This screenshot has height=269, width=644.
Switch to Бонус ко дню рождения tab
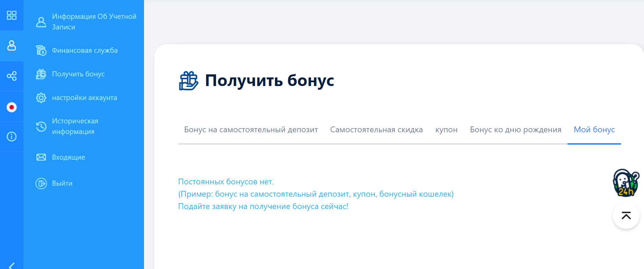pyautogui.click(x=515, y=130)
